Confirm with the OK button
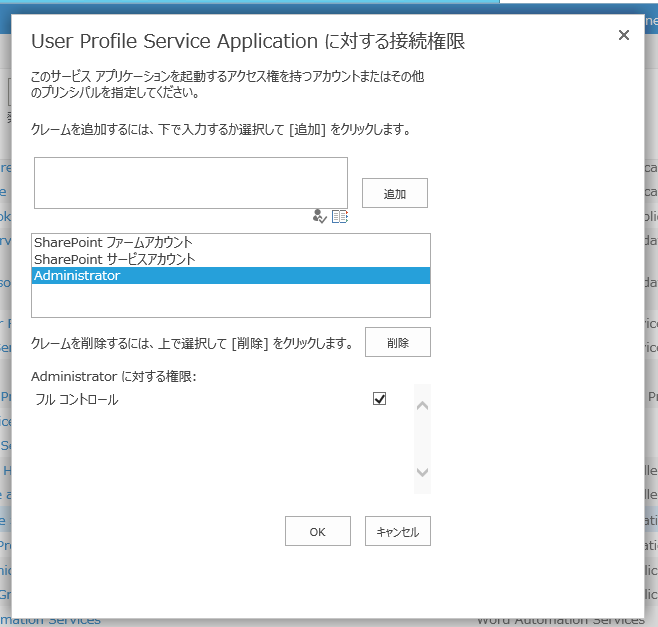Image resolution: width=658 pixels, height=627 pixels. [x=318, y=531]
